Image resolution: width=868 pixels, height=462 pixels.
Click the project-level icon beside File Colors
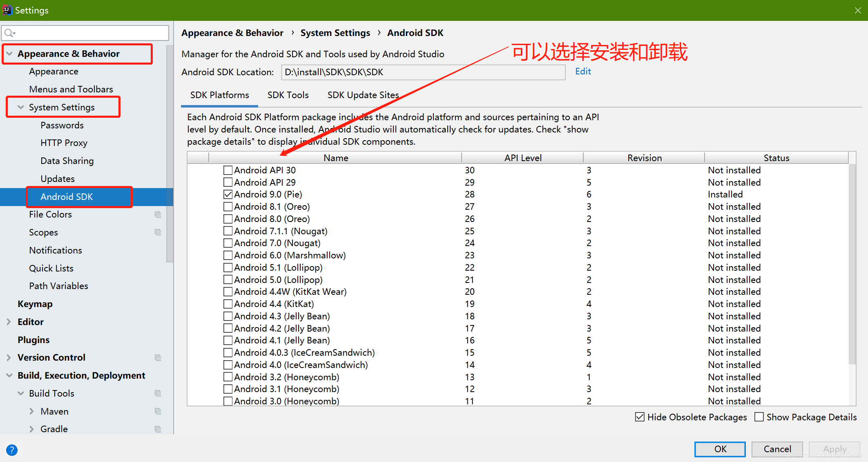[158, 215]
